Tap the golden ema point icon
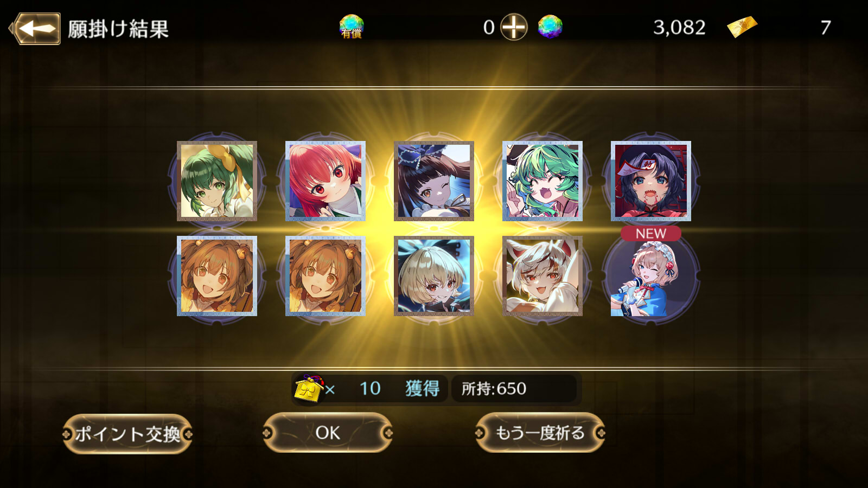The width and height of the screenshot is (868, 488). pos(309,388)
